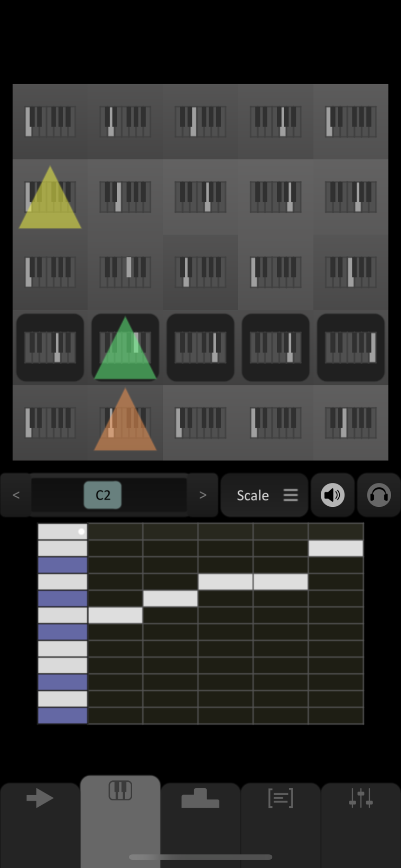Select third keyboard pad in third row

(200, 272)
